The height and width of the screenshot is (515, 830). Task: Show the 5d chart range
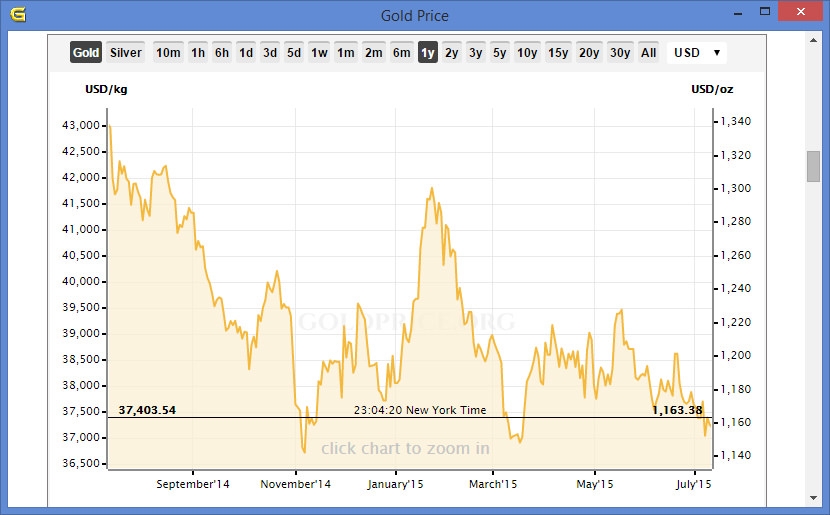tap(294, 52)
